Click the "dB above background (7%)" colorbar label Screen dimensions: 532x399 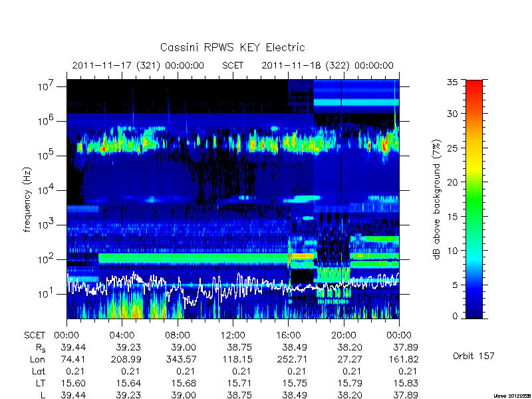coord(437,199)
